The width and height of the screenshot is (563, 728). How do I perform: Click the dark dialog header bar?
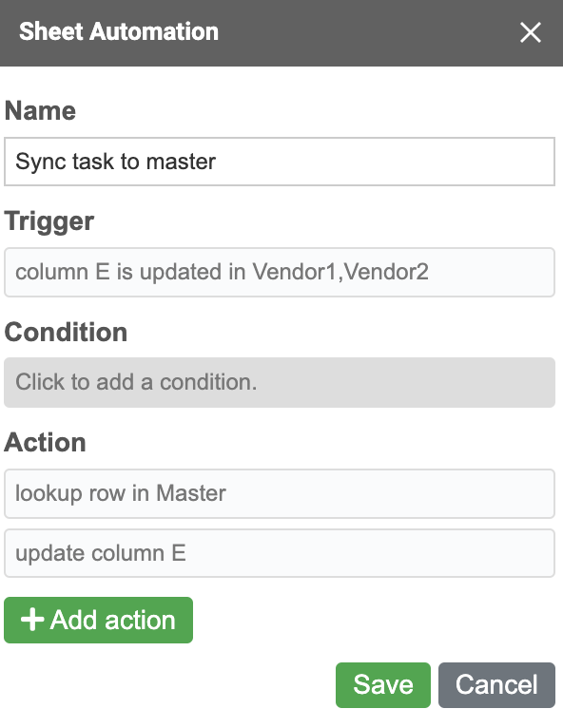pyautogui.click(x=281, y=33)
